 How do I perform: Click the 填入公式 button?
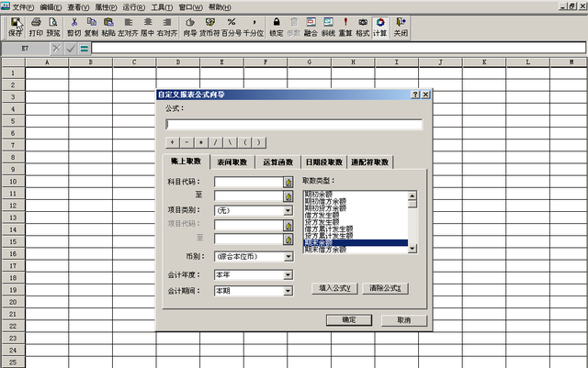[x=334, y=288]
